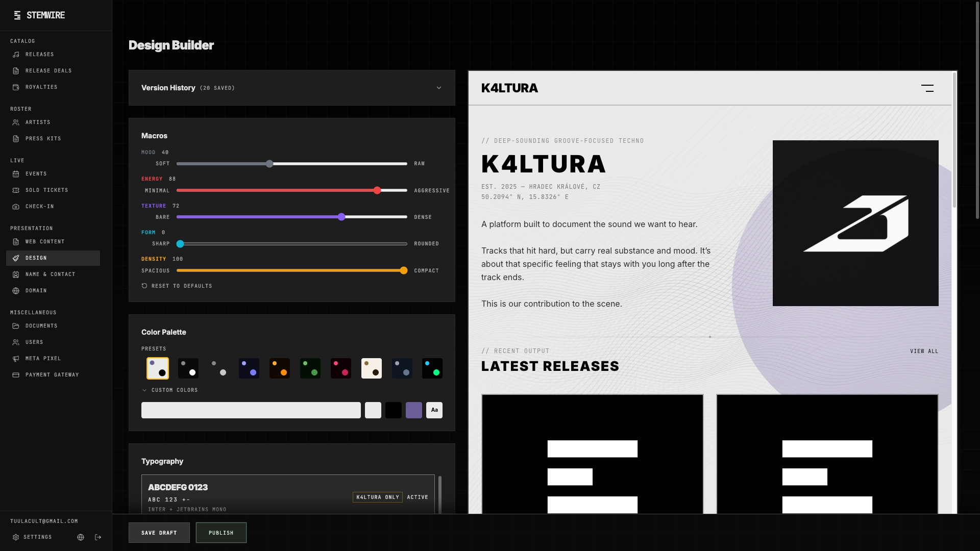Click the second release card in preview
This screenshot has width=980, height=551.
click(827, 454)
